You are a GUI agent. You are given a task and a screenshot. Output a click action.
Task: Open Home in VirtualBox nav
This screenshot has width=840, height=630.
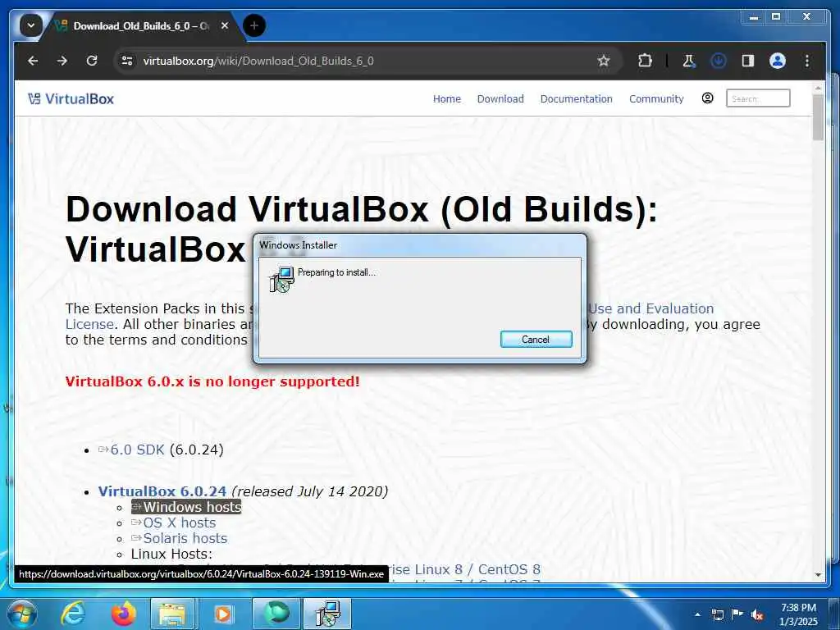[x=447, y=98]
